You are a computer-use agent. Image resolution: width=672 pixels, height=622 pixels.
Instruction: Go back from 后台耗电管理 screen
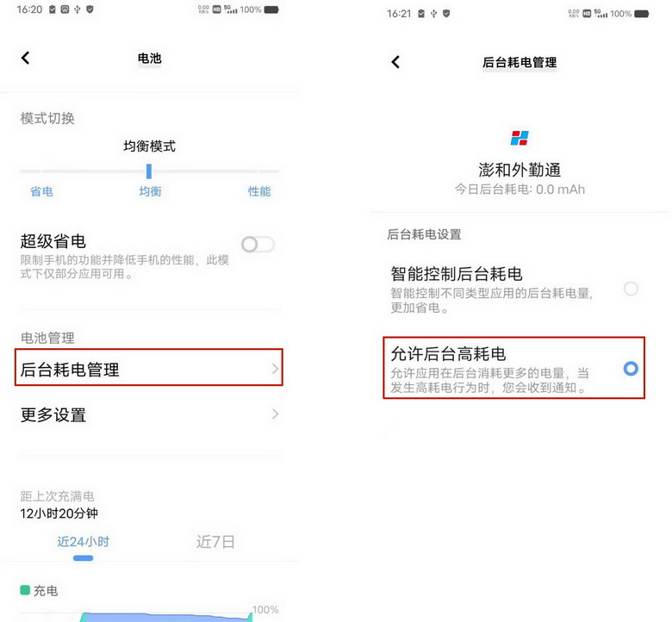(x=395, y=62)
